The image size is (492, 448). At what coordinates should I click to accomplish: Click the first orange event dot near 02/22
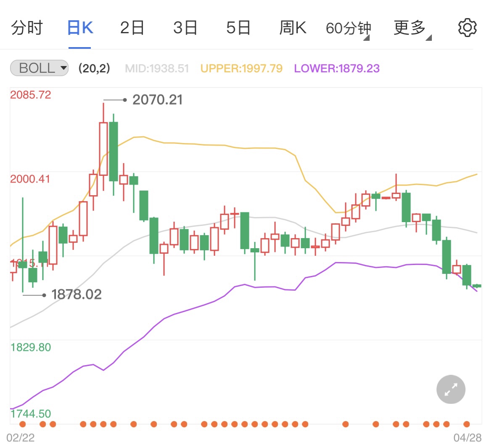tap(23, 424)
